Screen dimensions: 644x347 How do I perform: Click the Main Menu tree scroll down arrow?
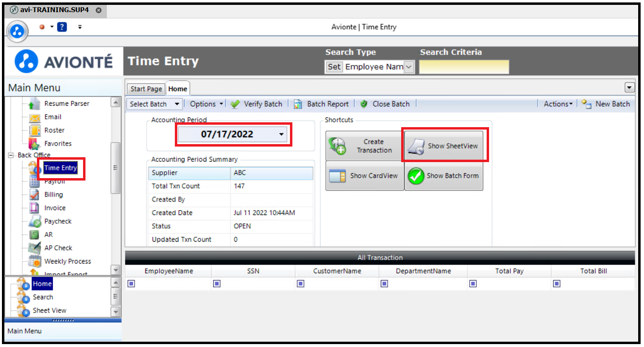[116, 270]
